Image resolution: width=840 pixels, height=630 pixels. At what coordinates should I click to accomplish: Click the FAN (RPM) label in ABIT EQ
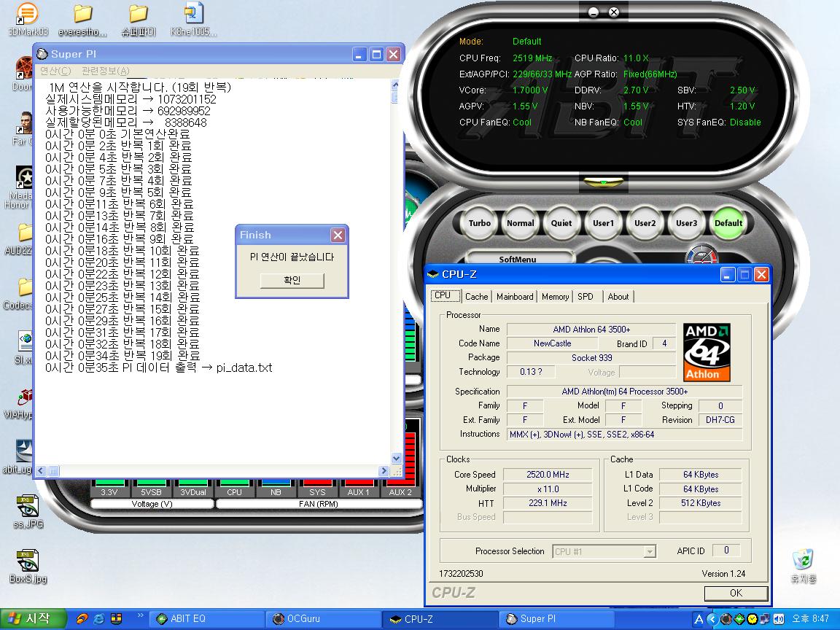coord(318,504)
